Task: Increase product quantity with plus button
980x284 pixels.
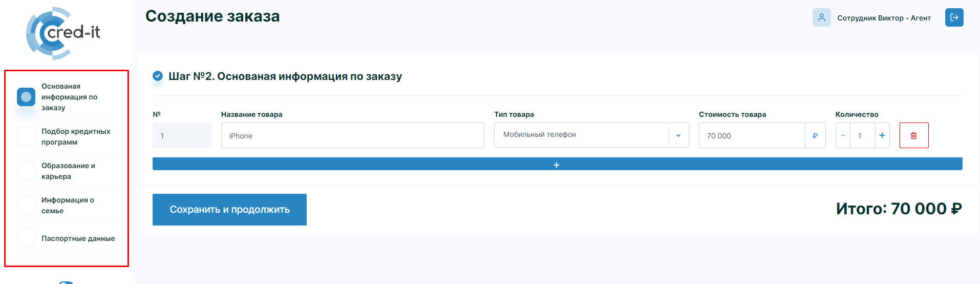Action: click(882, 135)
